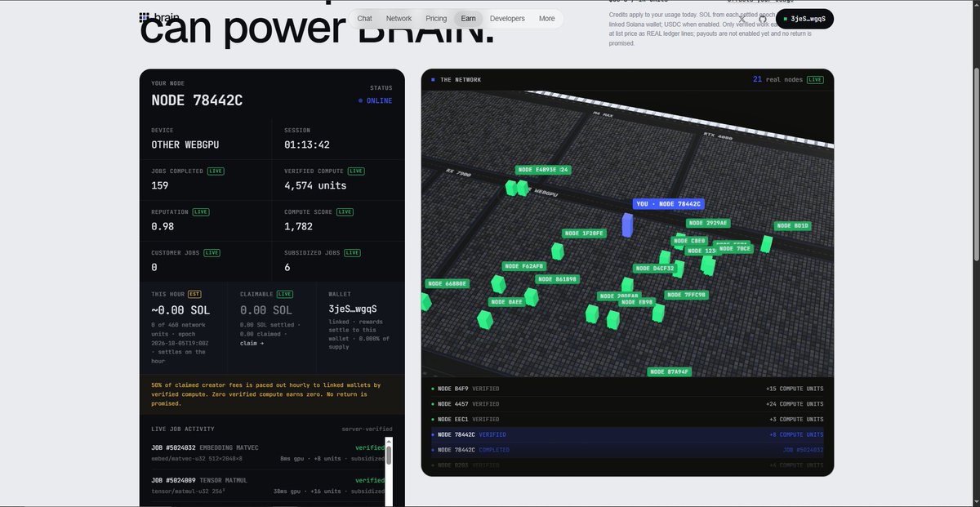This screenshot has width=980, height=507.
Task: Click the 4,574 units value
Action: coord(315,185)
